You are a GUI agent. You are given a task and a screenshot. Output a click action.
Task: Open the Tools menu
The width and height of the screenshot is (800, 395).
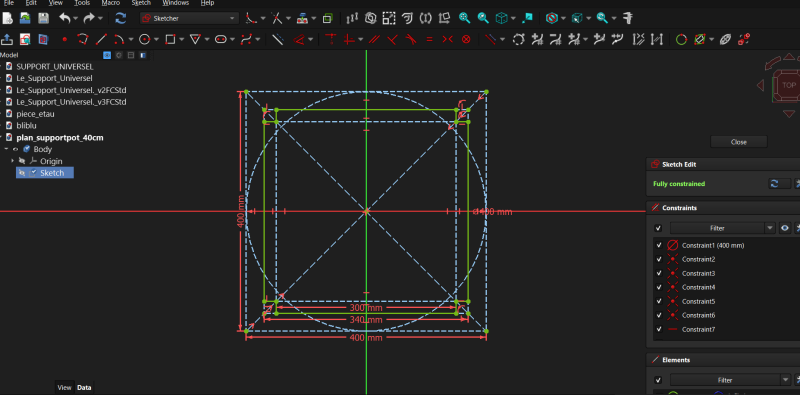point(82,3)
